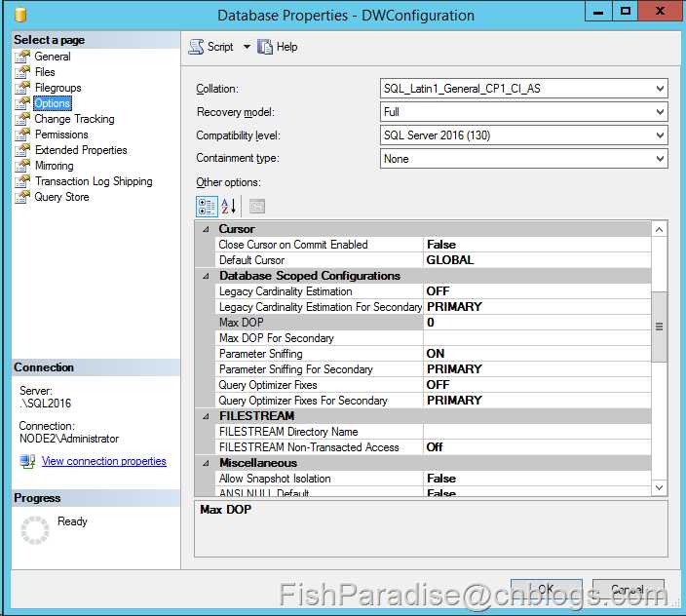Viewport: 686px width, 616px height.
Task: Select Close Cursor on Commit Enabled row
Action: pyautogui.click(x=433, y=245)
